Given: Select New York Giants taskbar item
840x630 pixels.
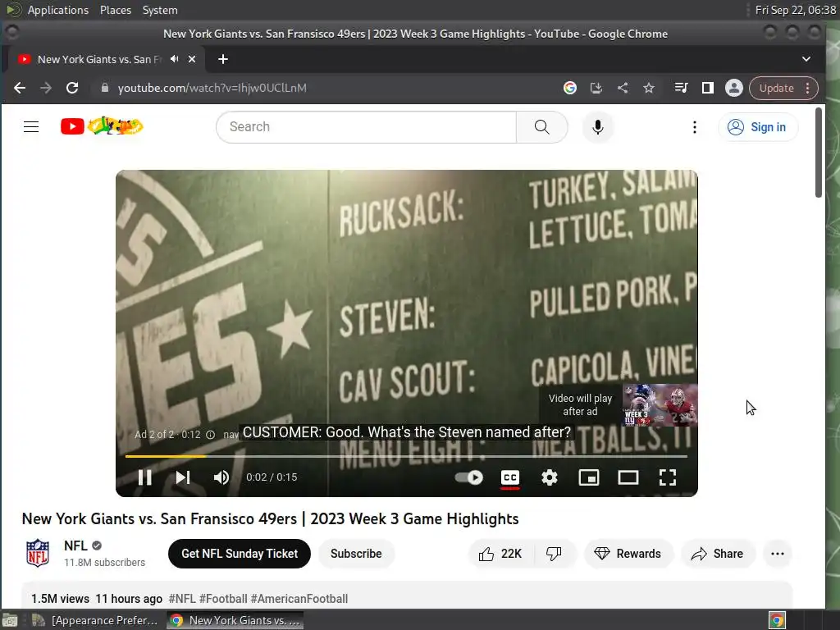Looking at the screenshot, I should 235,620.
